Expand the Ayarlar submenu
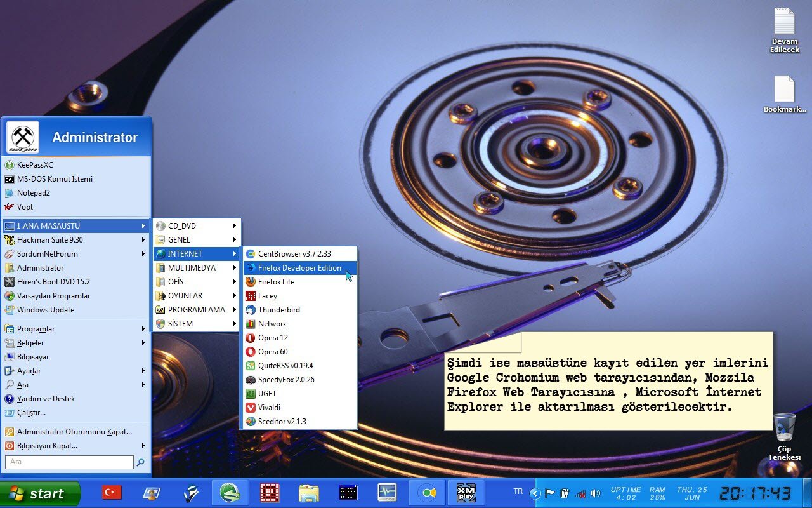Screen dimensions: 812x508 tap(76, 371)
